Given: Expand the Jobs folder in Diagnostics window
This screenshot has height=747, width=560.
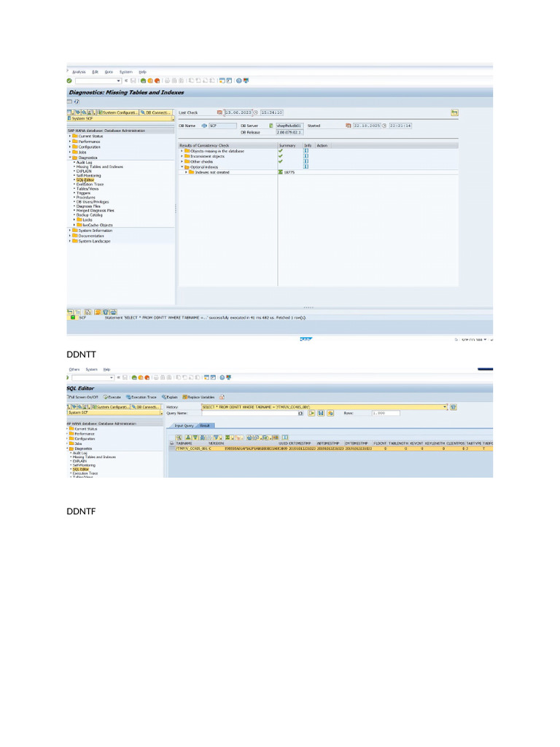Looking at the screenshot, I should [70, 152].
